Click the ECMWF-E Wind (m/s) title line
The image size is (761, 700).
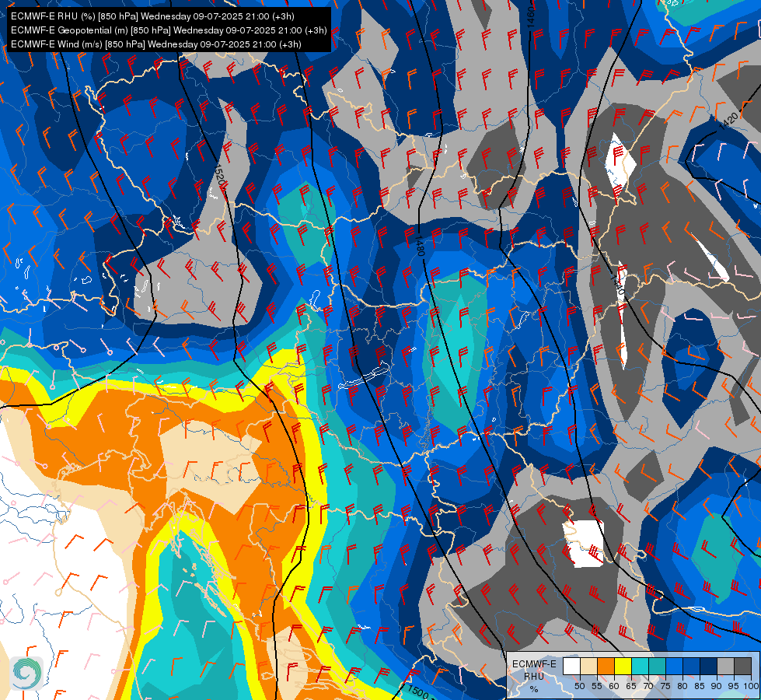pyautogui.click(x=155, y=44)
